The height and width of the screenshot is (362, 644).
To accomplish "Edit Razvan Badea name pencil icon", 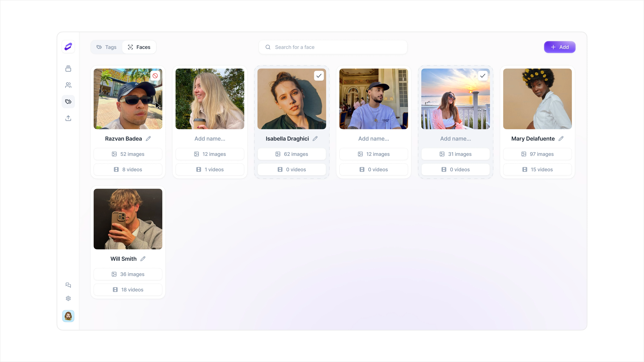I will click(148, 139).
